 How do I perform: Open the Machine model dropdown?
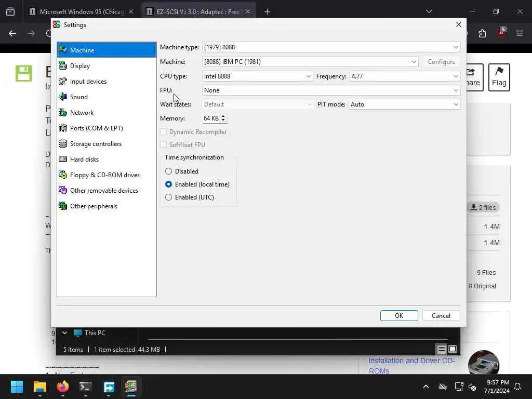tap(310, 62)
